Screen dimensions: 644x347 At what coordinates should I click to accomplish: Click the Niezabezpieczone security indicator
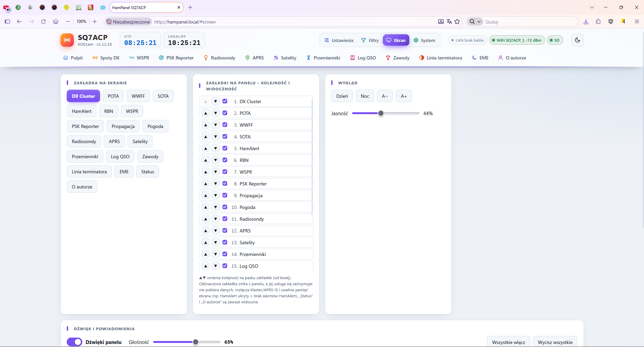click(x=128, y=21)
